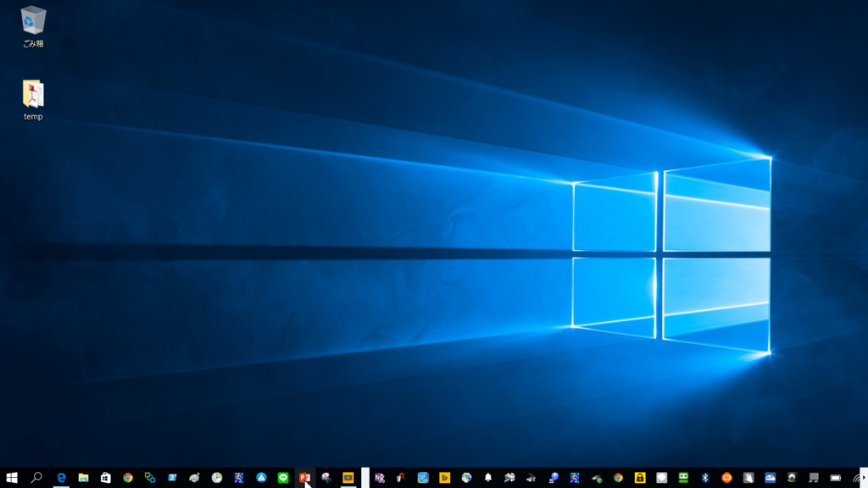The height and width of the screenshot is (488, 868).
Task: Click the orange circle tray icon
Action: (726, 478)
